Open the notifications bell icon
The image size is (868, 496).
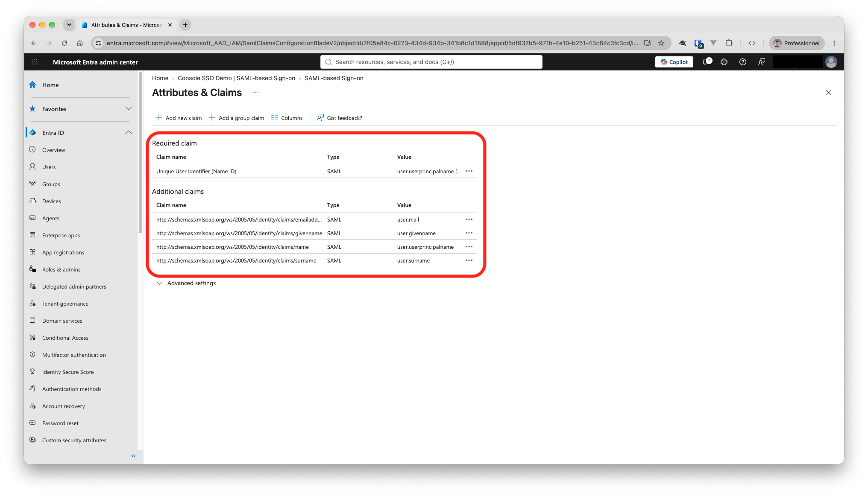point(707,62)
